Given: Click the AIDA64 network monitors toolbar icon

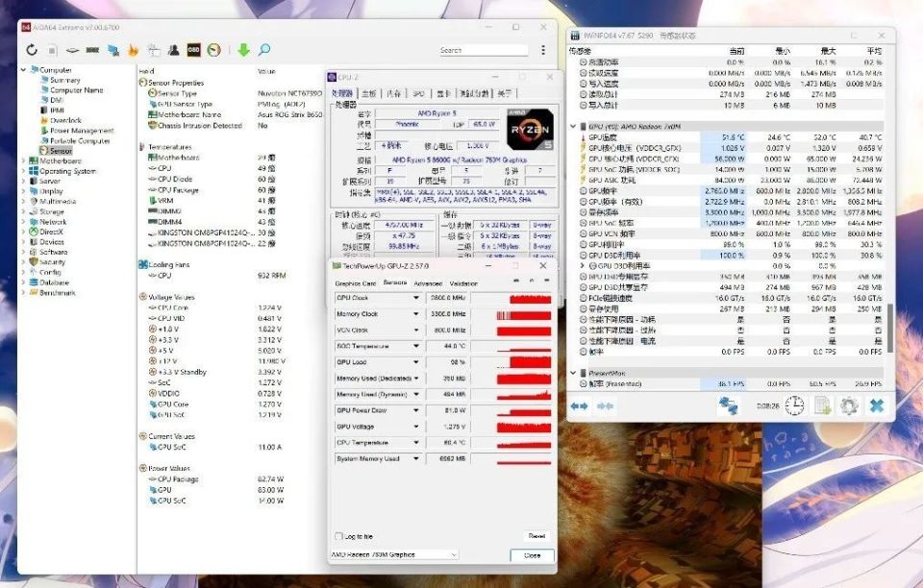Looking at the screenshot, I should pyautogui.click(x=113, y=50).
